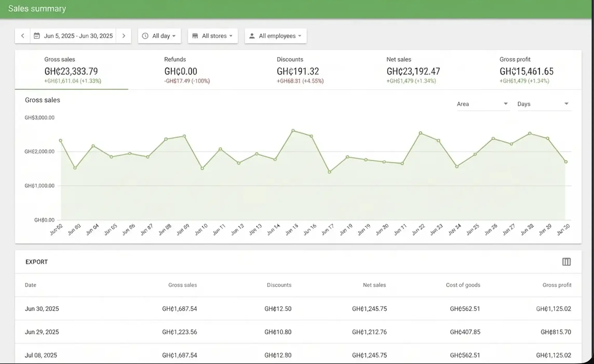Click the Gross sales column header in table
594x364 pixels.
(183, 285)
